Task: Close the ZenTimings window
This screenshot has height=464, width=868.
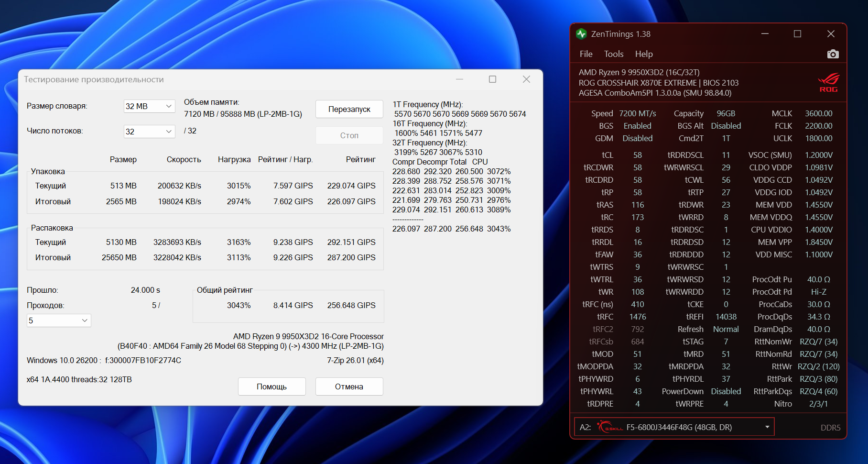Action: coord(831,34)
